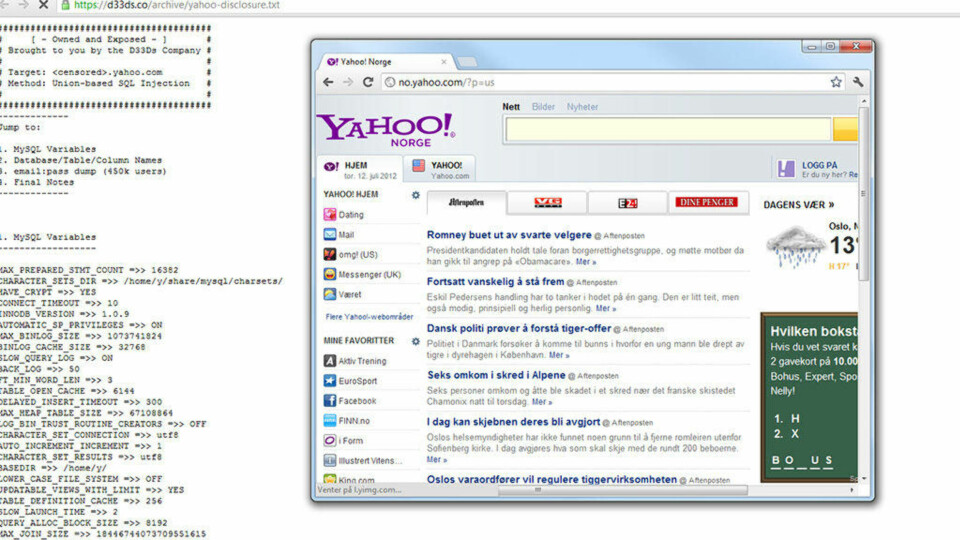This screenshot has width=960, height=540.
Task: Open Aktiv Trening favorite
Action: tap(354, 361)
